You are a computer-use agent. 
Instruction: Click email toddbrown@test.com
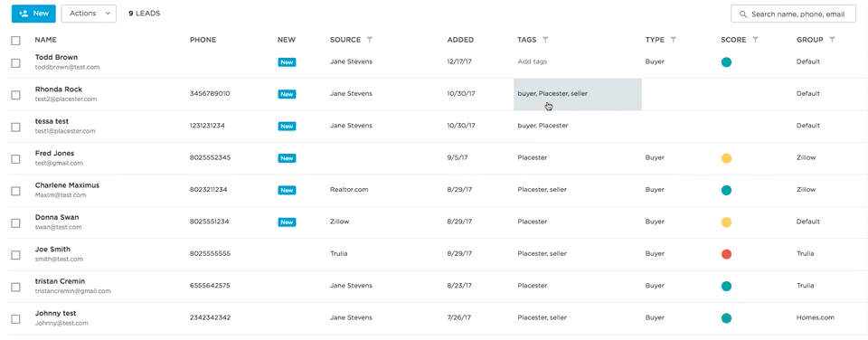(x=67, y=67)
